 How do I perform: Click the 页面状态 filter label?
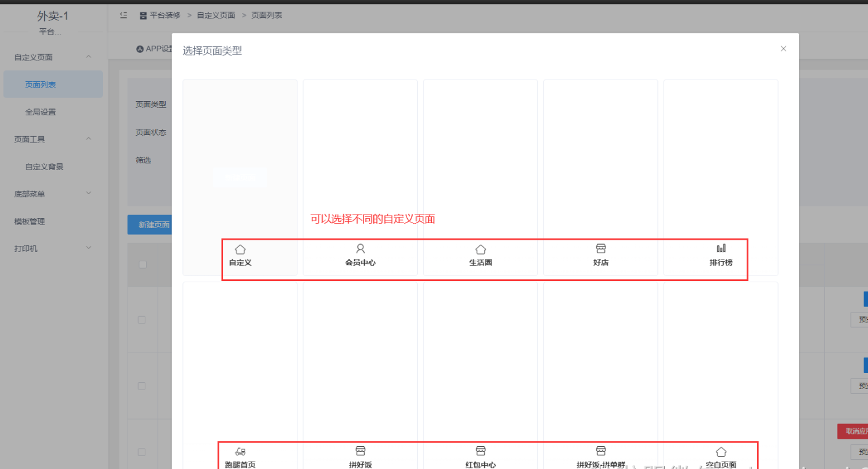151,133
